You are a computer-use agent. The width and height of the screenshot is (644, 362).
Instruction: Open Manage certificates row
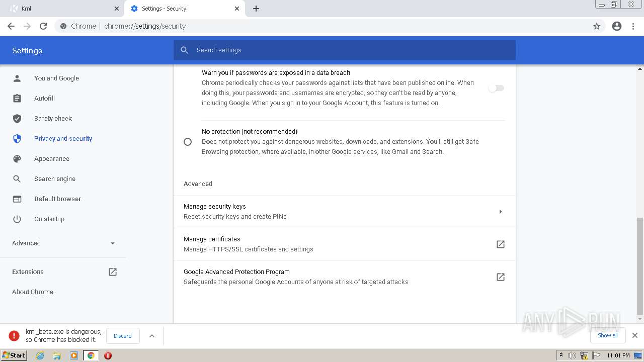pyautogui.click(x=345, y=244)
